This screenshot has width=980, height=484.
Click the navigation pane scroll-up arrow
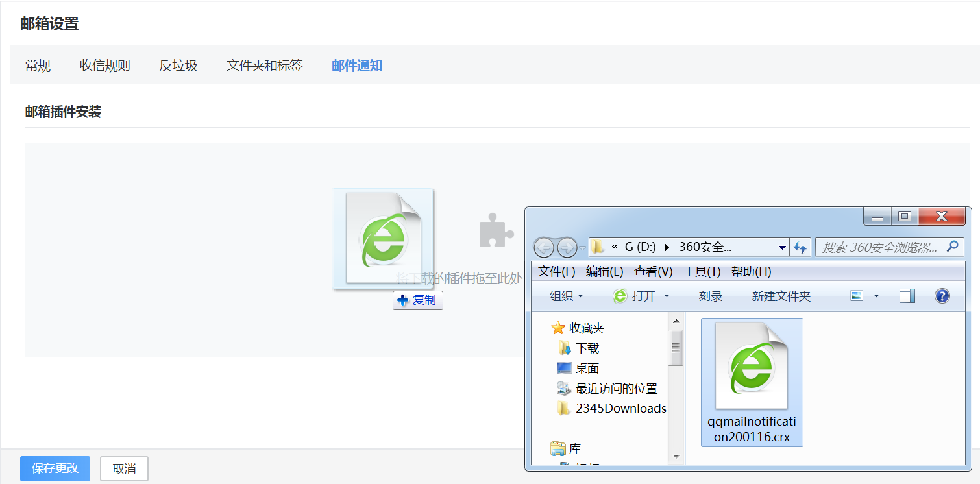click(x=676, y=321)
